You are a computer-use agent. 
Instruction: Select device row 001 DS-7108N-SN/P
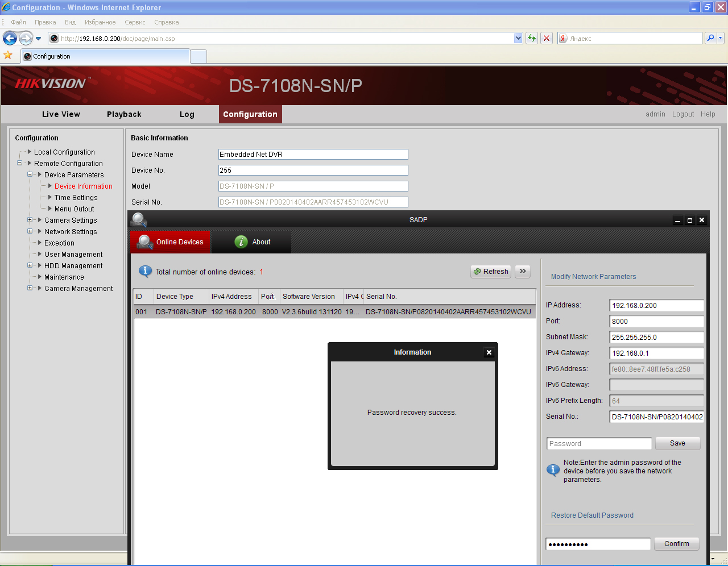[x=334, y=311]
